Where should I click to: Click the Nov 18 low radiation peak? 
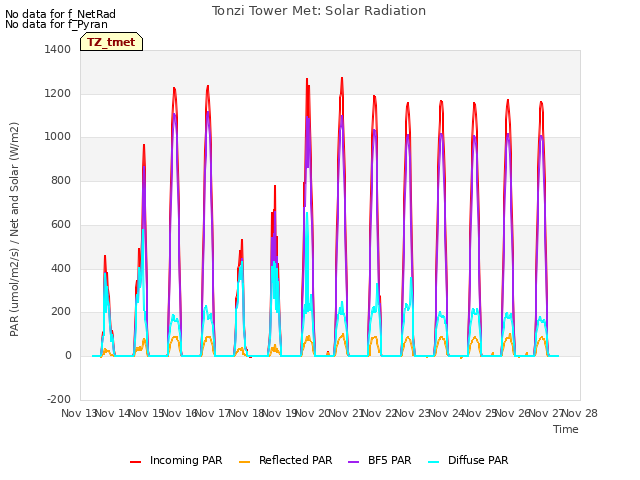pos(242,240)
